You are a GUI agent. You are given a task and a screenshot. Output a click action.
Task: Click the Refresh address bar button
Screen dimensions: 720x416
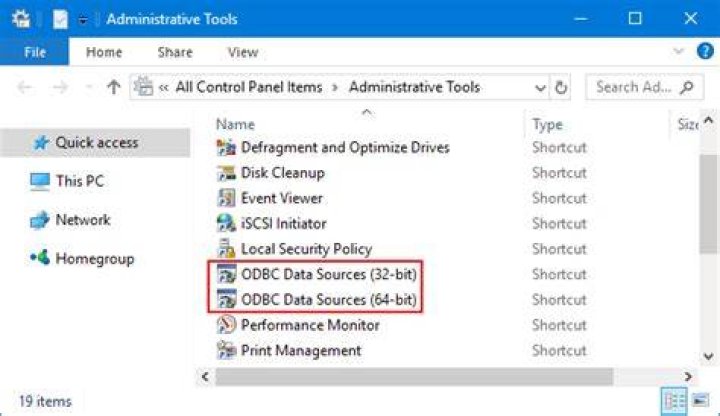pos(561,87)
